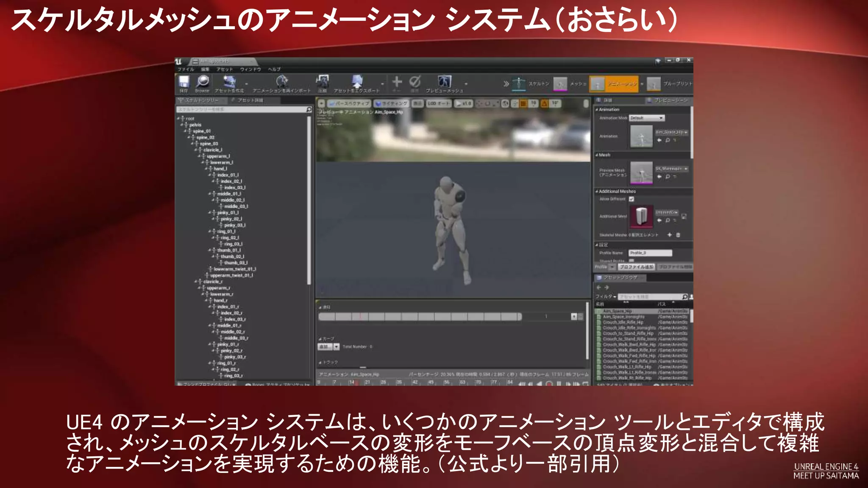
Task: Open the Animation Mode Default dropdown
Action: [647, 118]
